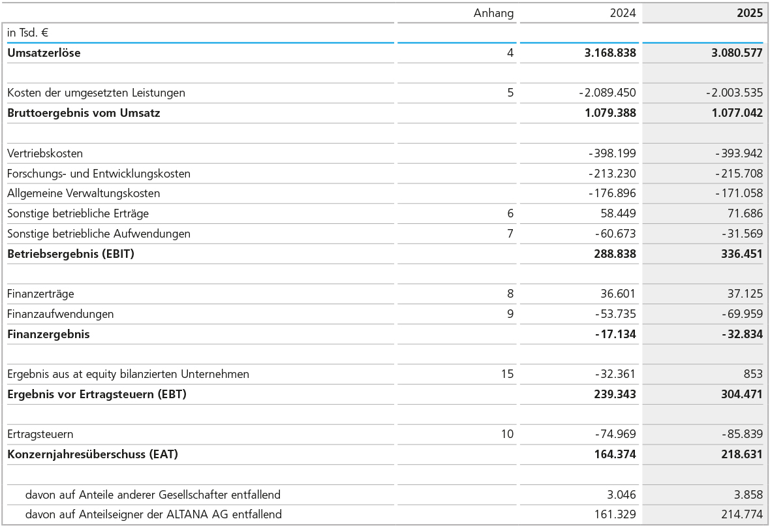The height and width of the screenshot is (532, 770).
Task: Click the 2025 column header
Action: [749, 13]
